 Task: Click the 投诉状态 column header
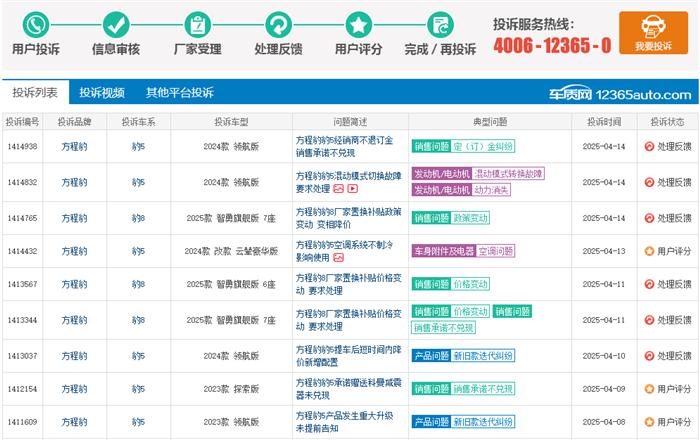pos(667,122)
